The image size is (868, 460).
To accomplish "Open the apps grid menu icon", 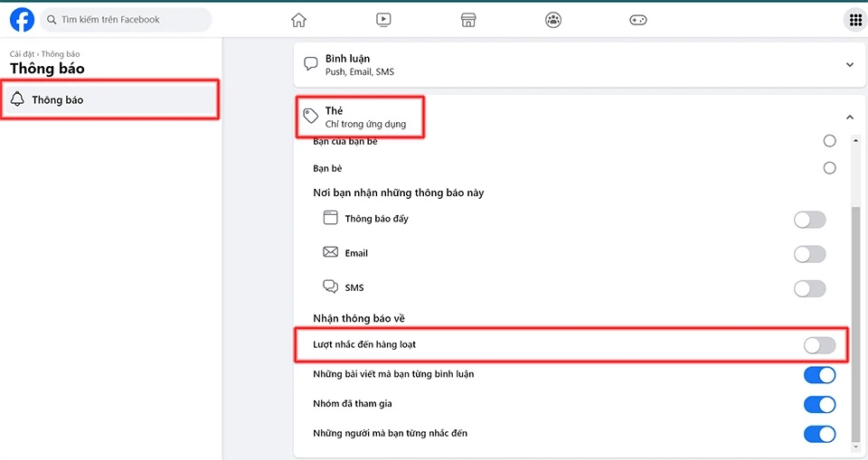I will (855, 20).
